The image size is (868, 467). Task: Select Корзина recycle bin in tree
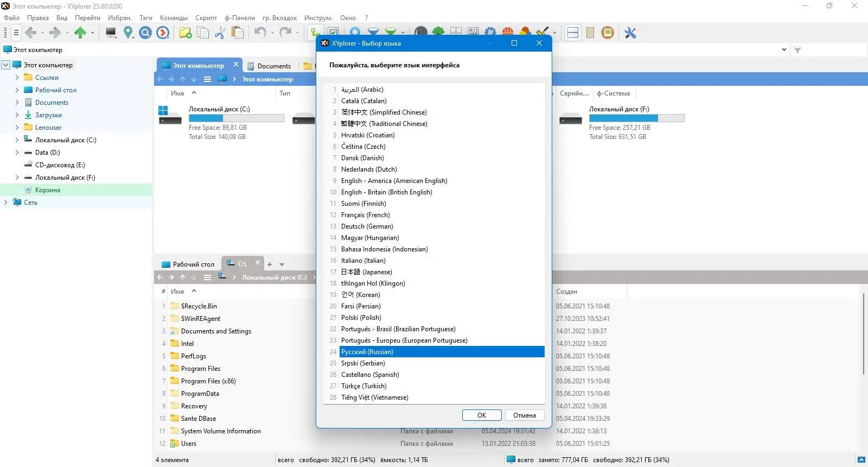(48, 190)
